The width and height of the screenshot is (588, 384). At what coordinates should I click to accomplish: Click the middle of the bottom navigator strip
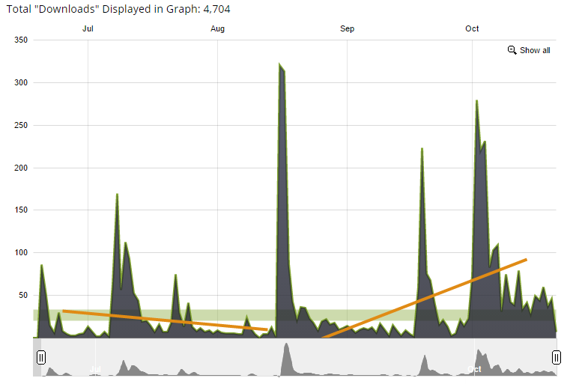point(298,357)
